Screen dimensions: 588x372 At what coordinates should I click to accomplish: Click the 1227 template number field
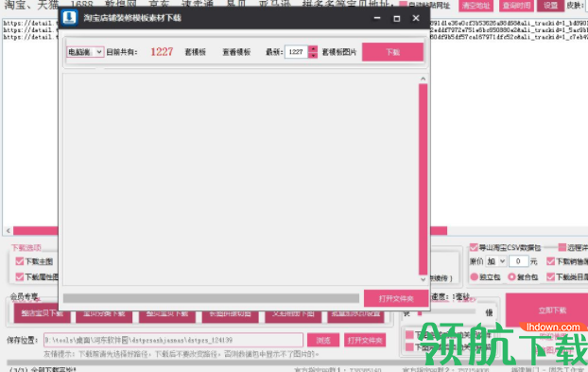pos(296,52)
